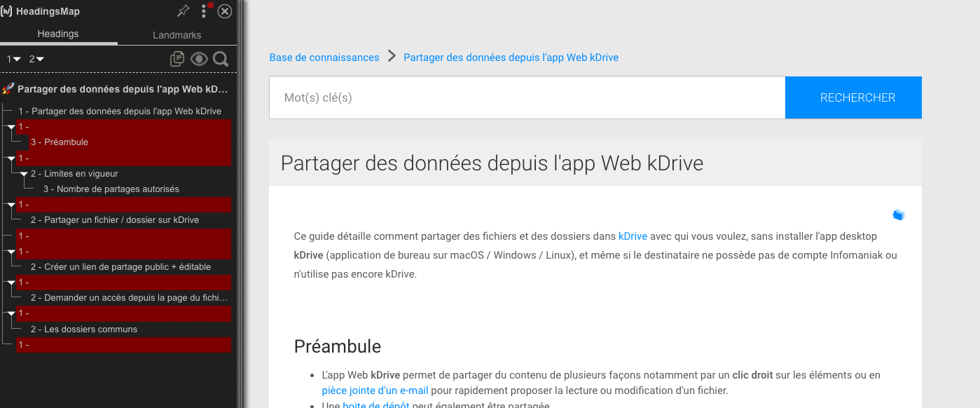Collapse the empty heading above Préambule
This screenshot has height=408, width=980.
[11, 127]
